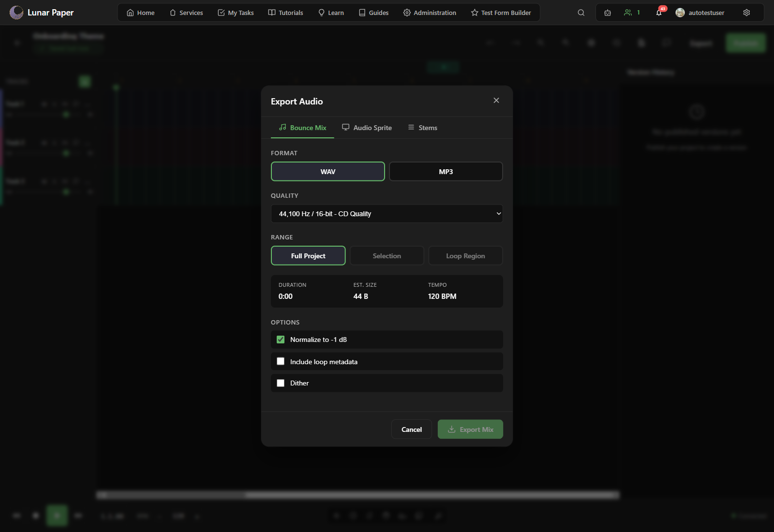Image resolution: width=774 pixels, height=532 pixels.
Task: Open Test Form Builder in navigation
Action: (501, 13)
